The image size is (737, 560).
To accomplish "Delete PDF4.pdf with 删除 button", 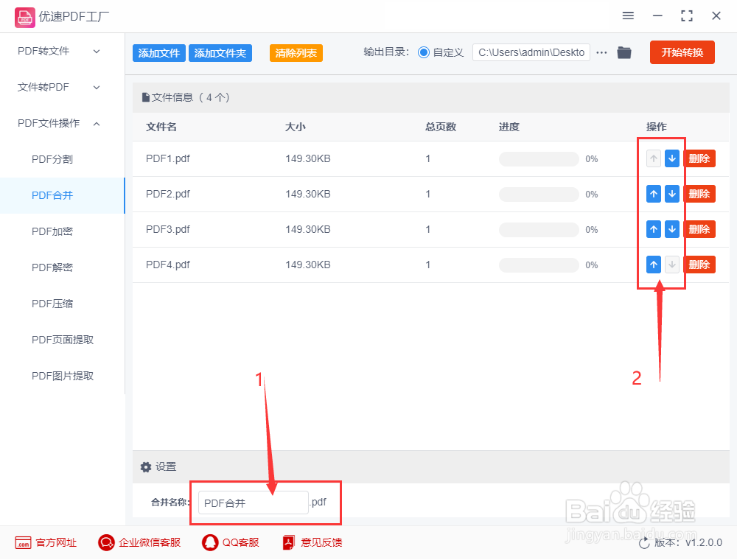I will click(x=699, y=265).
